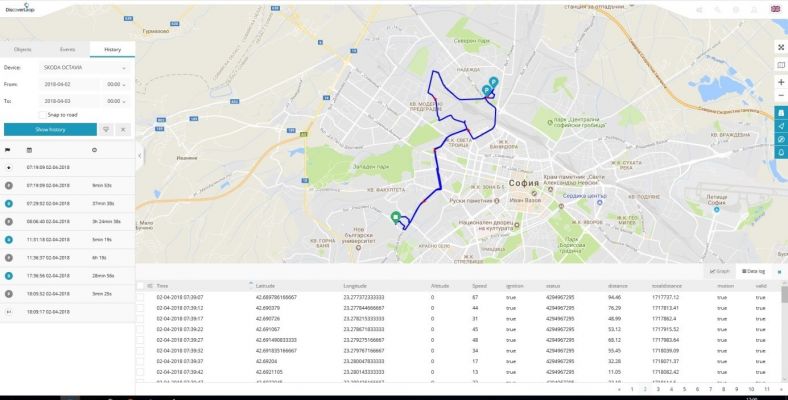
Task: Click the blue square icon beside Data log
Action: [x=779, y=272]
